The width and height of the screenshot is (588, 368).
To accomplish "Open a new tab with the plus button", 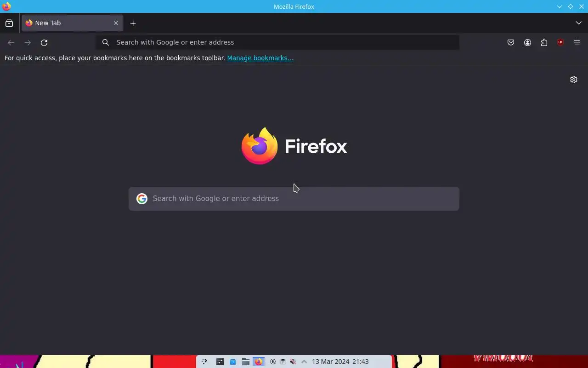I will click(133, 23).
